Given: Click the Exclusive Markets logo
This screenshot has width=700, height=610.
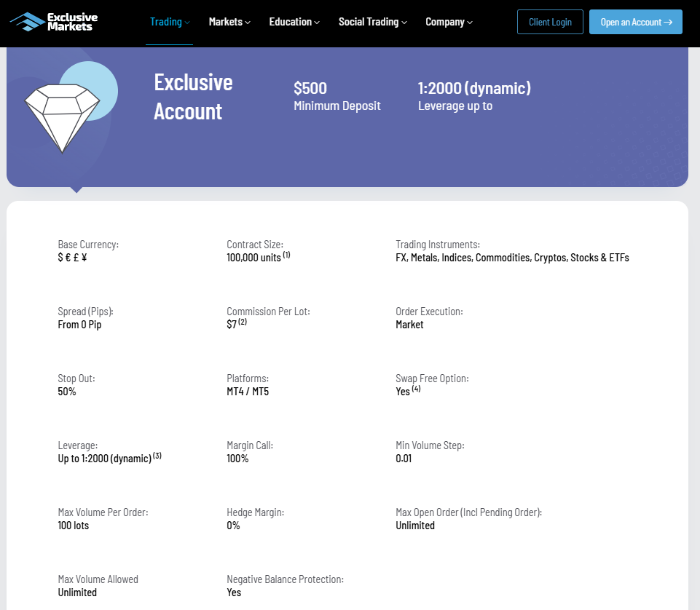Looking at the screenshot, I should click(54, 22).
